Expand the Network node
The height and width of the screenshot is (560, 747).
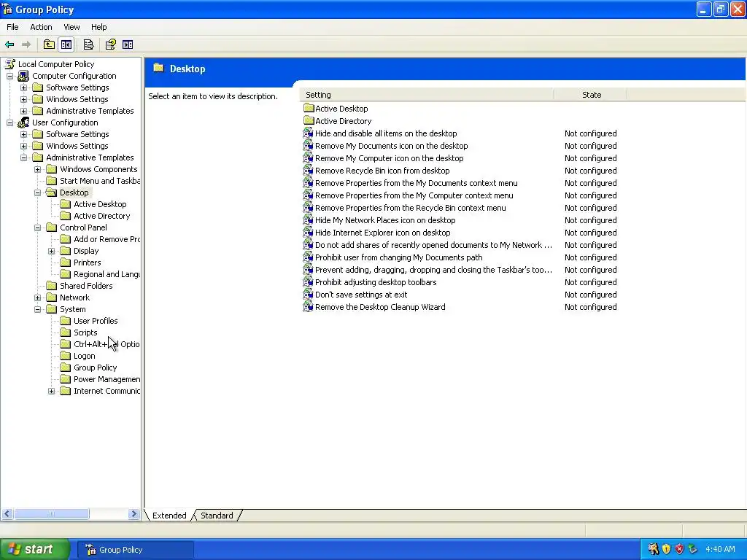coord(38,297)
